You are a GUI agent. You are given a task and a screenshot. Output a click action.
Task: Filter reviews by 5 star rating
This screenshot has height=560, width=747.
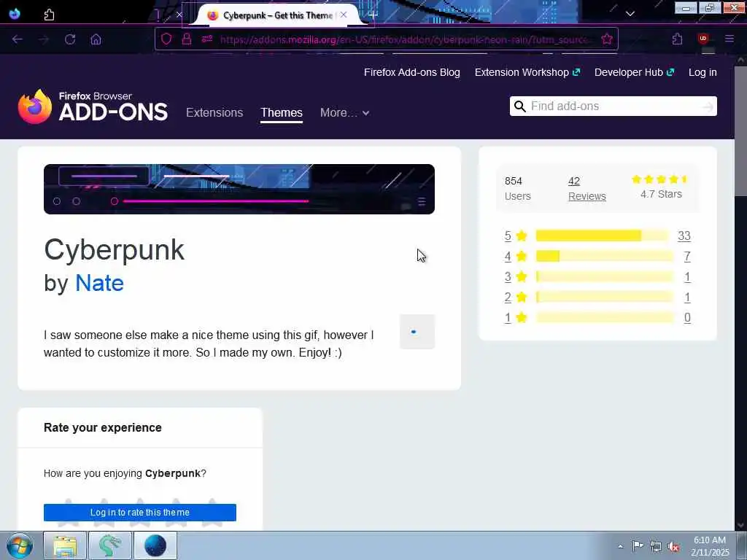pos(516,236)
